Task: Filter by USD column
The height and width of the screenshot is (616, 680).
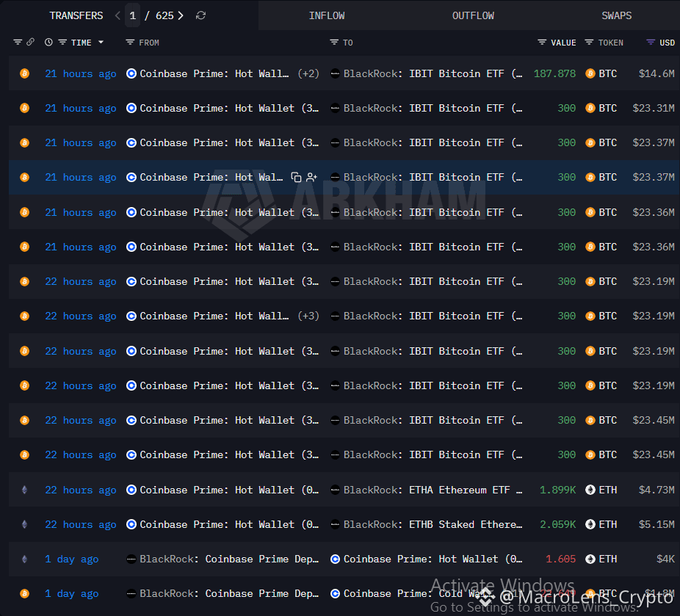Action: 651,42
